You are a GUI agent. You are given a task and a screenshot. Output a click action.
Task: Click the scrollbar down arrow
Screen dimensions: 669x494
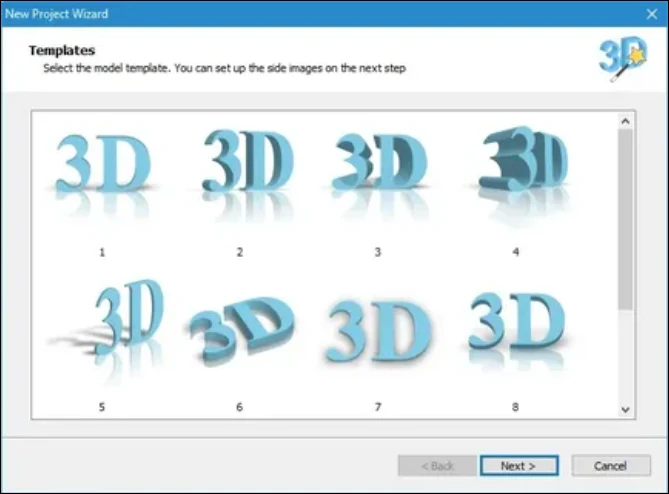625,410
